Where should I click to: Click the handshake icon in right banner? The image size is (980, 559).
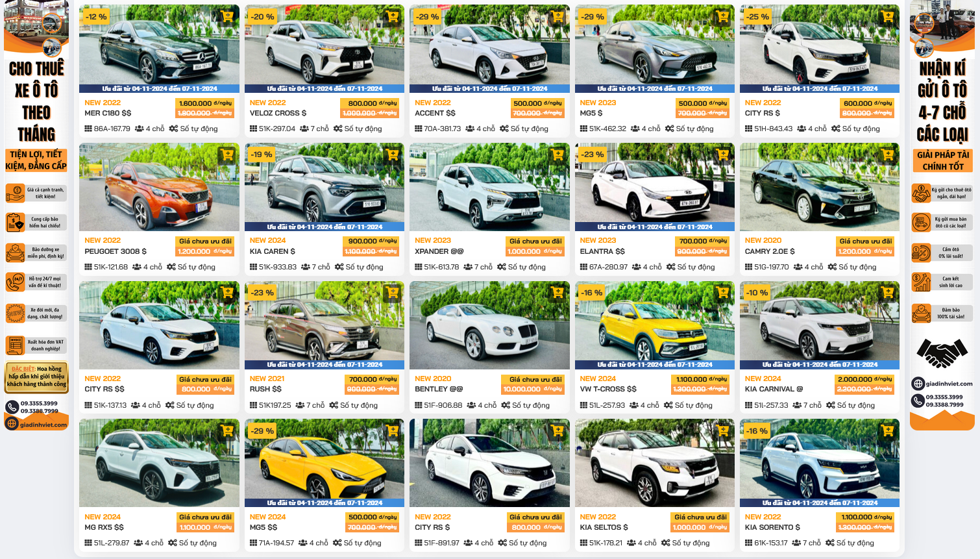click(942, 353)
